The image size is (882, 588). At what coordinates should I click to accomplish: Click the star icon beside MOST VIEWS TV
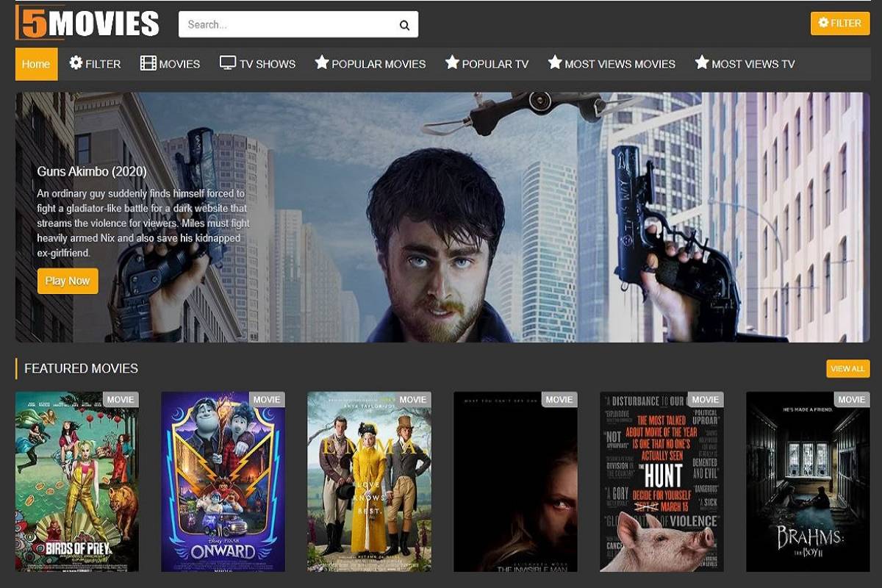tap(702, 62)
